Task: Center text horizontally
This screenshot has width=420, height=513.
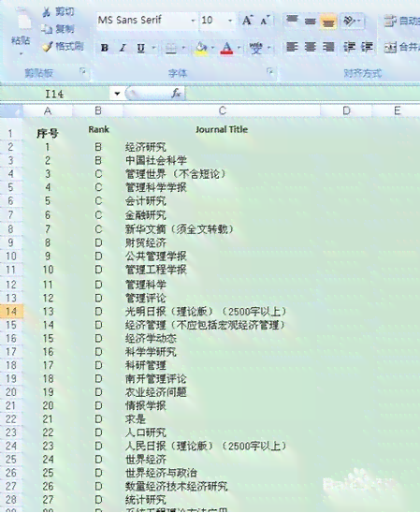Action: [311, 47]
